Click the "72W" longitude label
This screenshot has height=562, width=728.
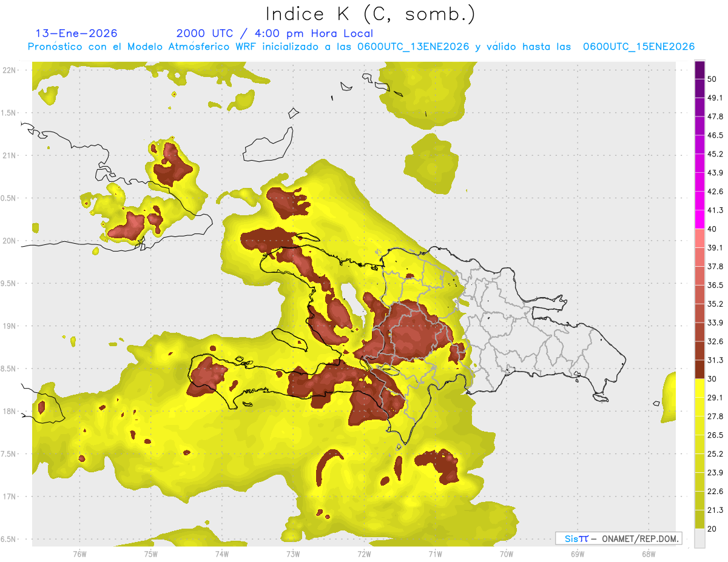tap(364, 554)
